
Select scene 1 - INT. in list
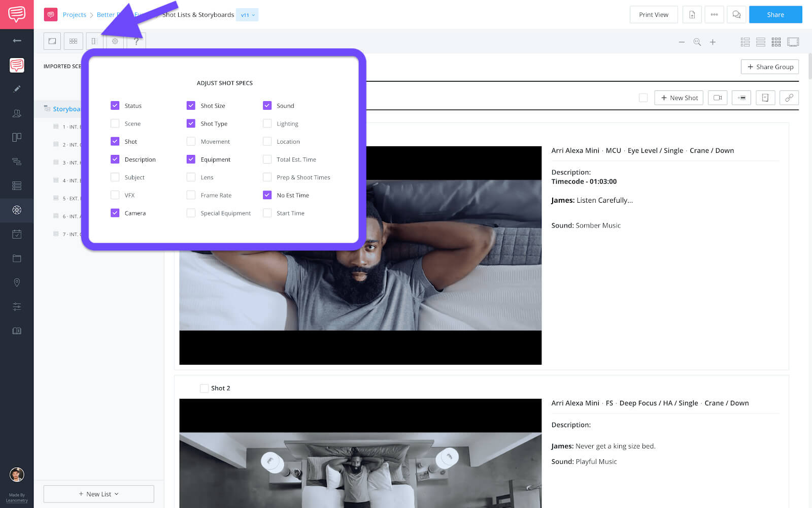tap(67, 126)
